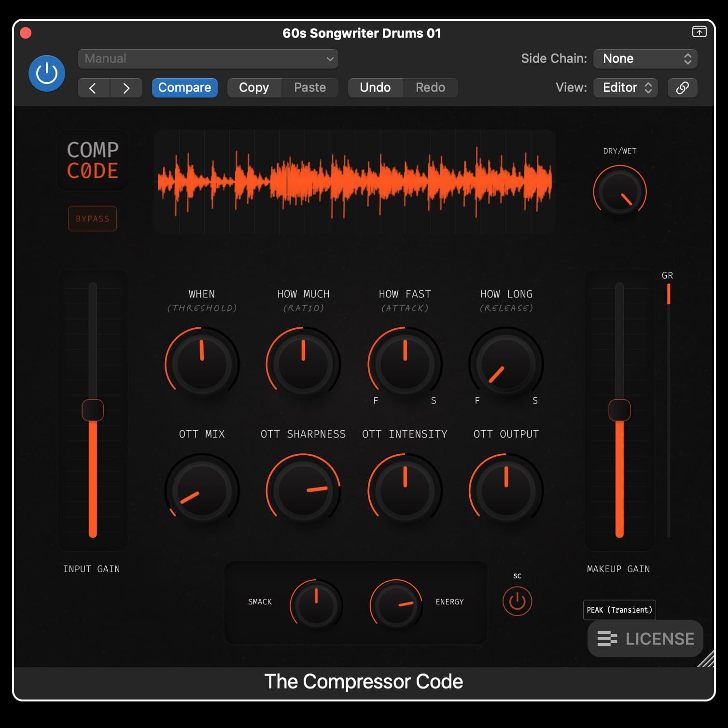Click the Compare button
Screen dimensions: 728x728
184,87
